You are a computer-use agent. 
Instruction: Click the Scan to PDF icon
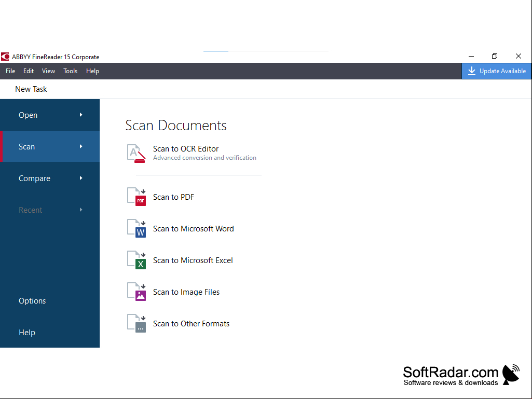tap(137, 197)
